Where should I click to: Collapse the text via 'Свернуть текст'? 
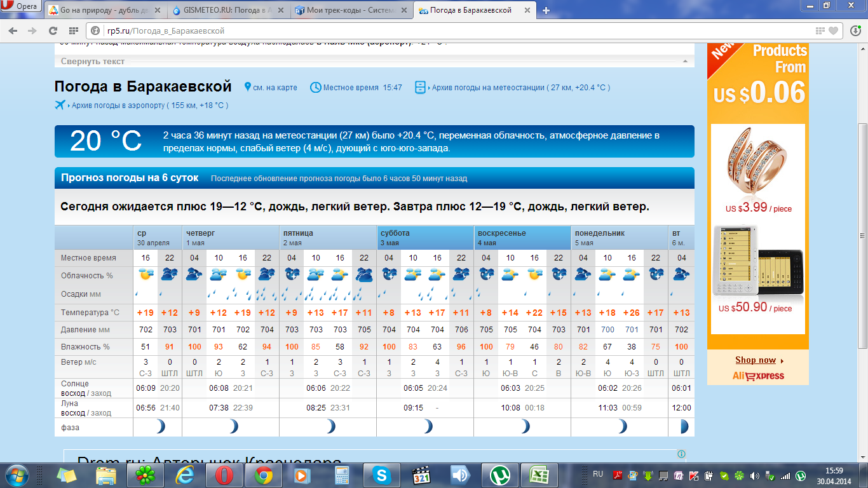click(x=93, y=62)
